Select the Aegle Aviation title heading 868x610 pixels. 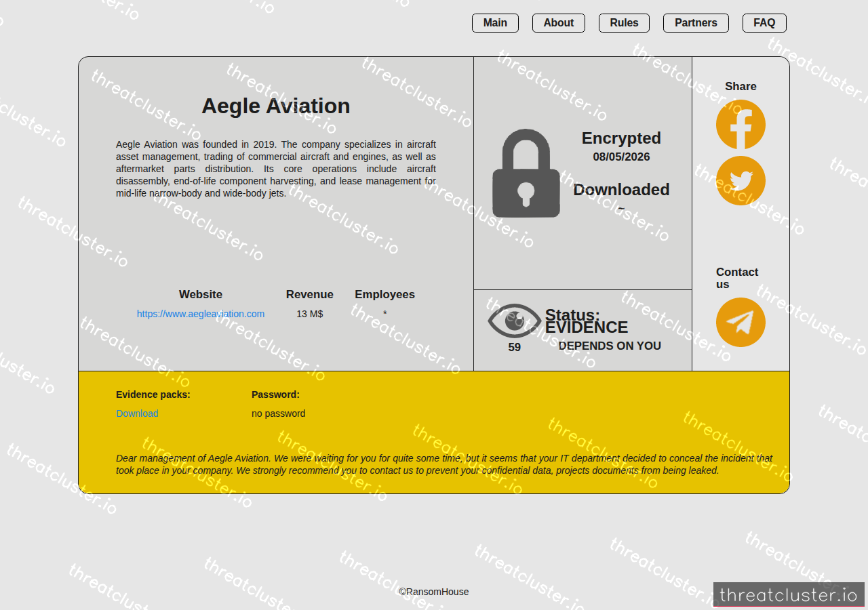[276, 106]
